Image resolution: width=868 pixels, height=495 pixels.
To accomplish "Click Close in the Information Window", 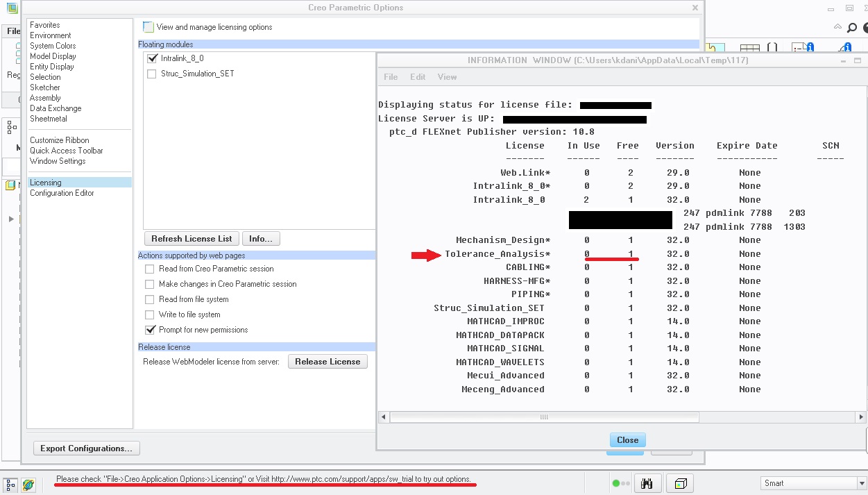I will 627,440.
